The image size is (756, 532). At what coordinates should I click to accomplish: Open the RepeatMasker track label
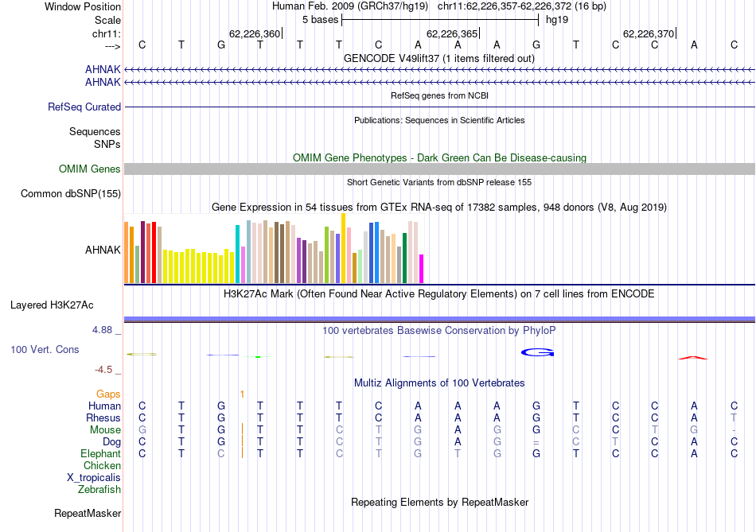tap(88, 513)
